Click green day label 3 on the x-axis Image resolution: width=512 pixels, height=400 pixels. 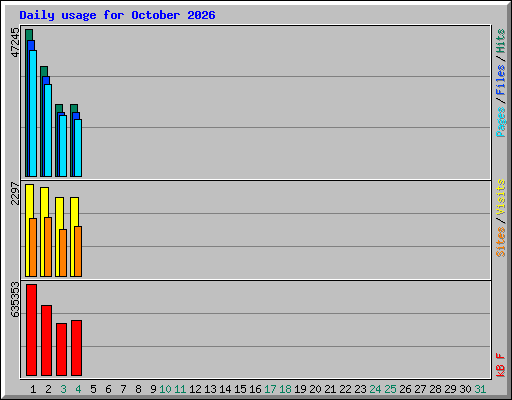click(63, 389)
